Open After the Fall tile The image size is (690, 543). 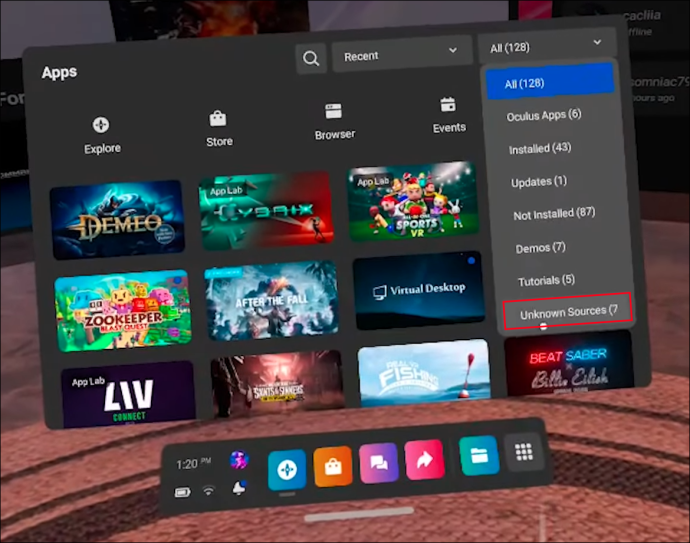tap(271, 301)
